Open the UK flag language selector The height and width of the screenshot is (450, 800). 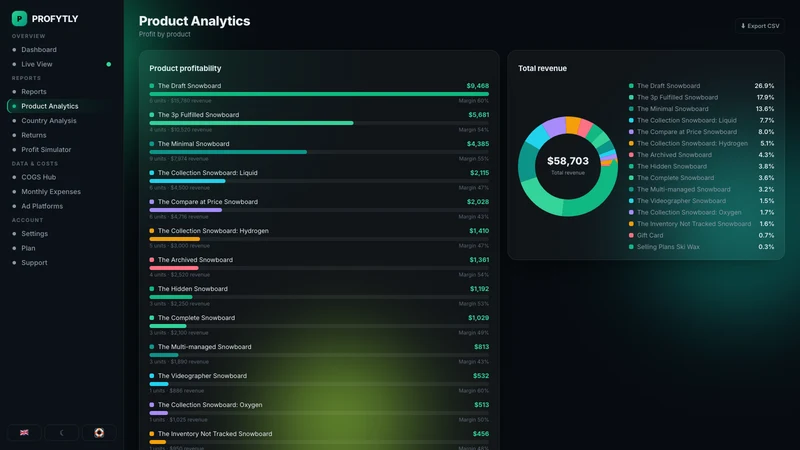(x=24, y=432)
